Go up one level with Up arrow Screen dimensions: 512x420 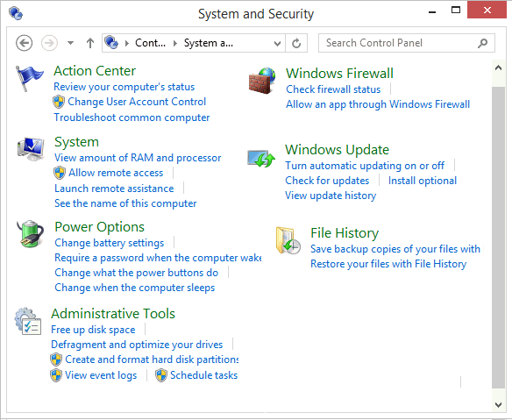90,43
